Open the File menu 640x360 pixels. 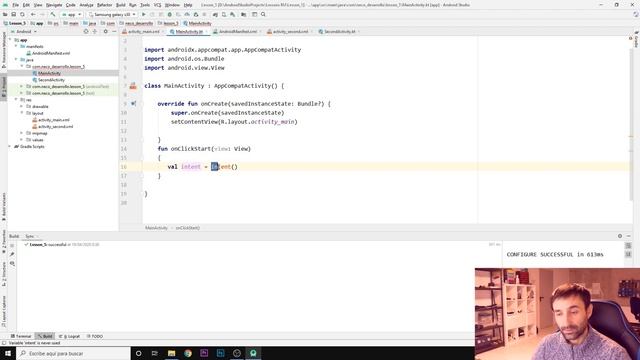[16, 5]
